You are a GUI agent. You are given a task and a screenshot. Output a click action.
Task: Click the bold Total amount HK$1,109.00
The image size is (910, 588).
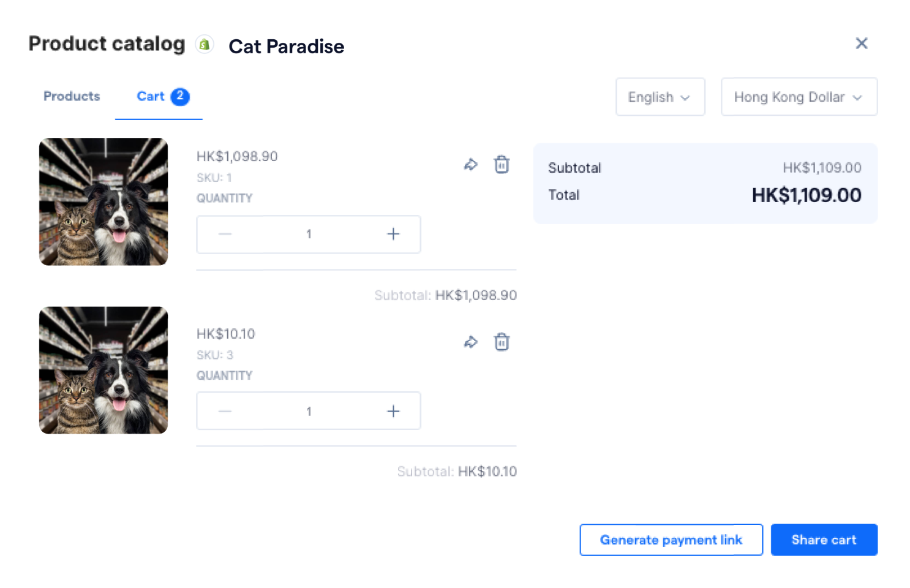click(807, 195)
